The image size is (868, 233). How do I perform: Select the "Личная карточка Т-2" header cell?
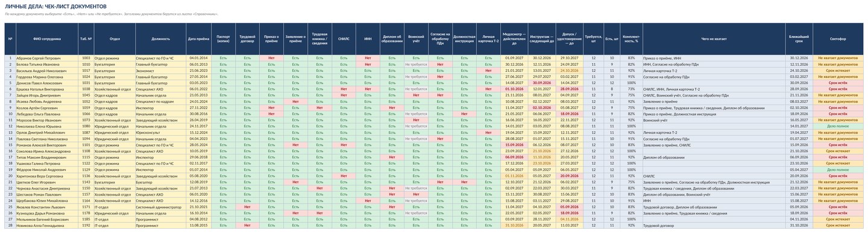pos(488,39)
